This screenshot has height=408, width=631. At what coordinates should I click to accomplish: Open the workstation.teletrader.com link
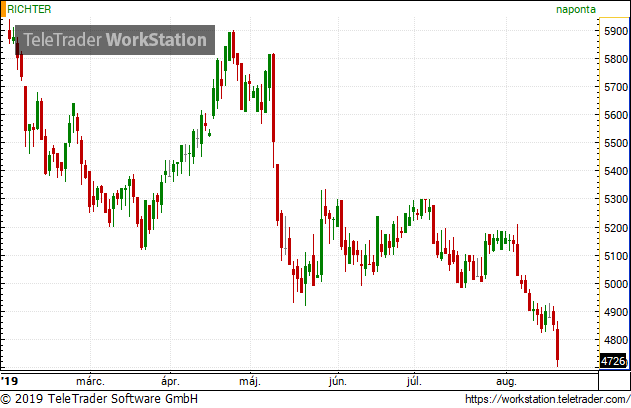[x=547, y=399]
